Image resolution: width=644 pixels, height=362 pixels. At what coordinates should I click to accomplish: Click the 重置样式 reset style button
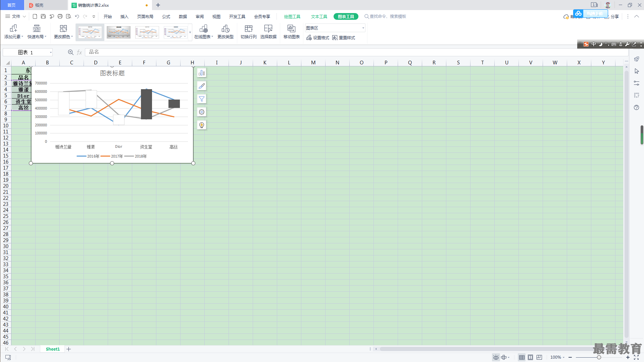[344, 38]
